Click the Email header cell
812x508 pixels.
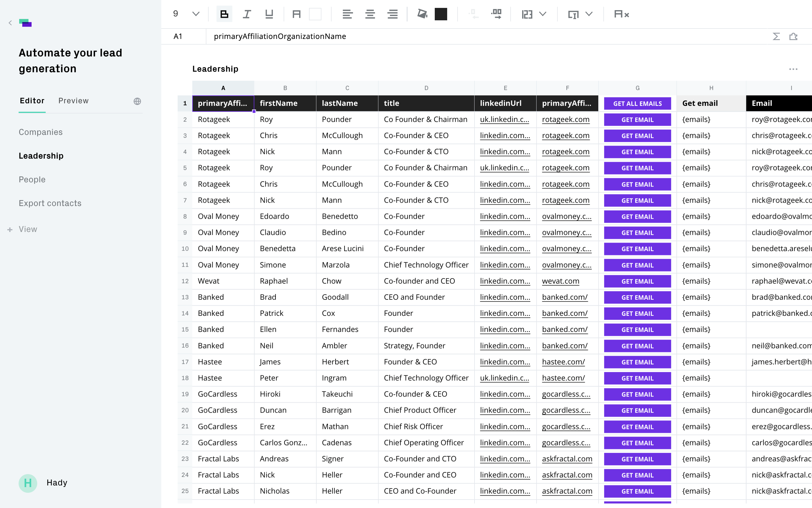point(779,103)
